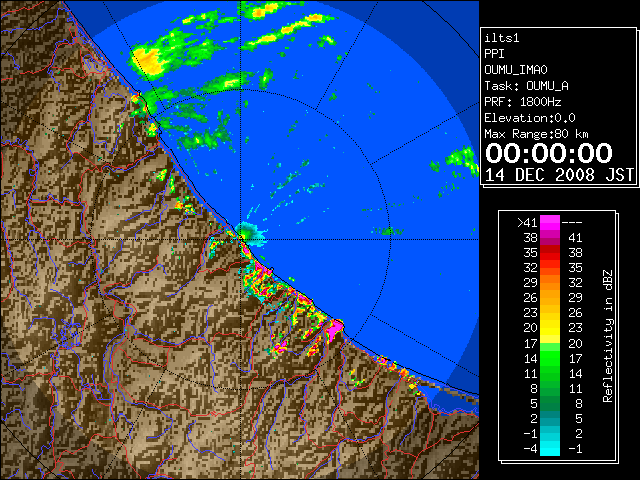Click the '00:00:00' time display
Screen dimensions: 640x480
click(549, 153)
